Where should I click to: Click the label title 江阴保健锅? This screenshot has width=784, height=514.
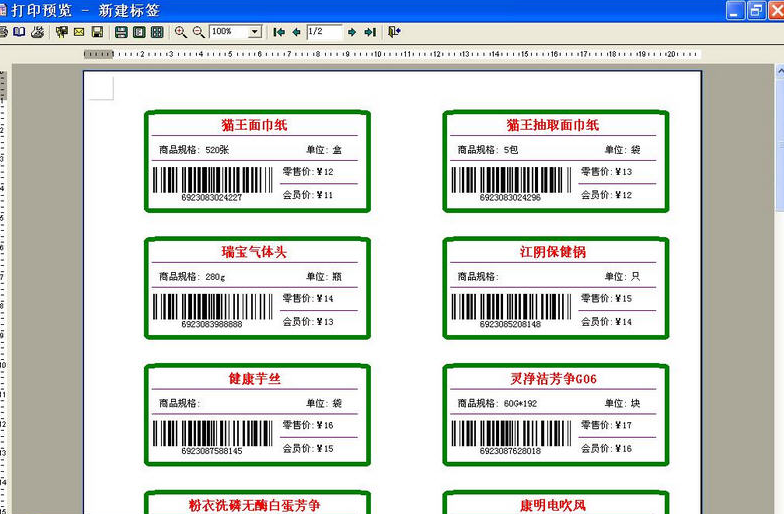pyautogui.click(x=552, y=252)
